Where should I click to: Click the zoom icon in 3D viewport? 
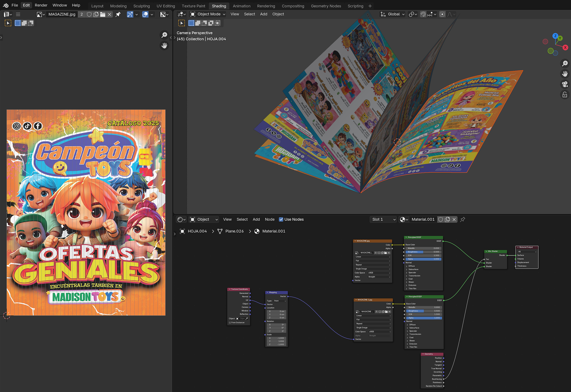(x=565, y=63)
